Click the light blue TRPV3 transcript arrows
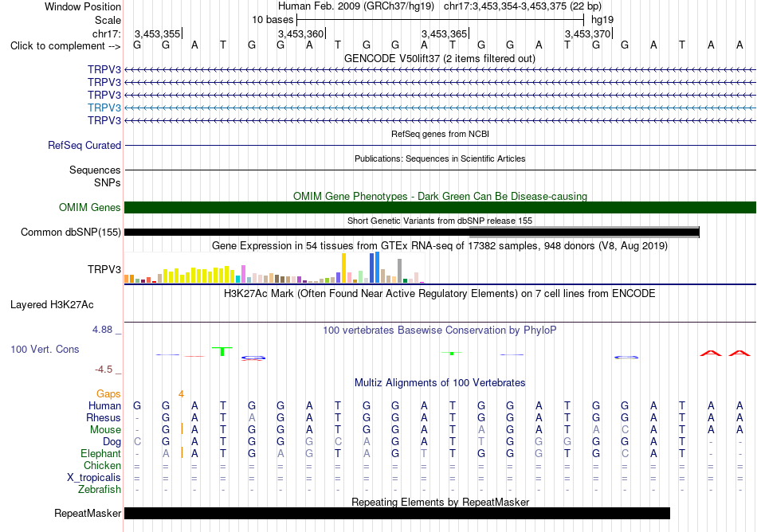757x532 pixels. pyautogui.click(x=441, y=108)
